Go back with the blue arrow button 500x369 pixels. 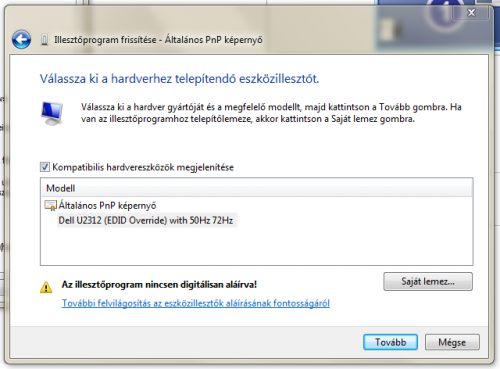(x=21, y=39)
